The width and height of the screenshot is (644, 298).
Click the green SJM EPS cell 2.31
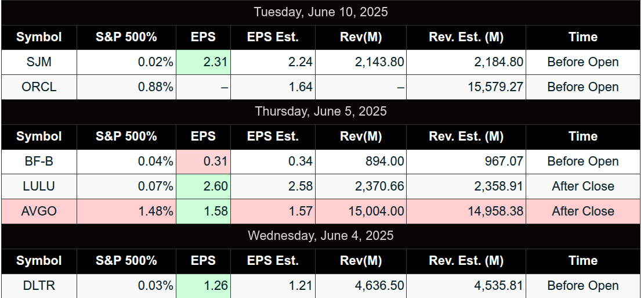click(x=203, y=62)
